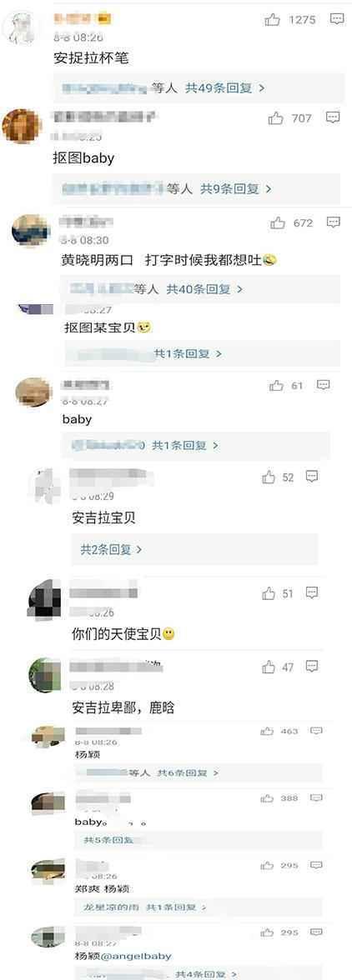This screenshot has width=352, height=980.
Task: Like the baby comment with 61 likes
Action: pos(276,386)
